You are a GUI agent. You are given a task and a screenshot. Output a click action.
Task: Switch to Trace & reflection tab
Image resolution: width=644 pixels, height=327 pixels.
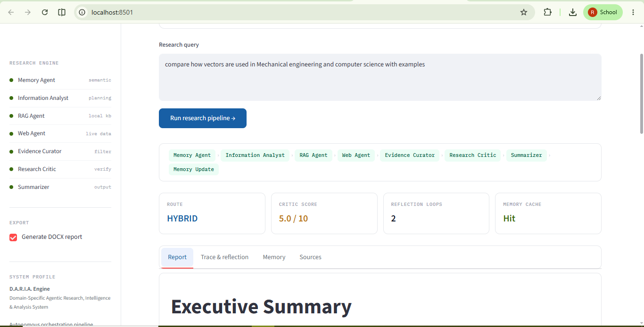224,257
